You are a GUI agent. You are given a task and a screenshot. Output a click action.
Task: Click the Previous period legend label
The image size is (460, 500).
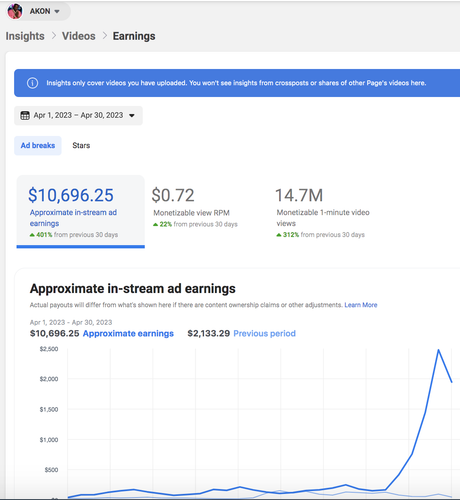coord(265,334)
